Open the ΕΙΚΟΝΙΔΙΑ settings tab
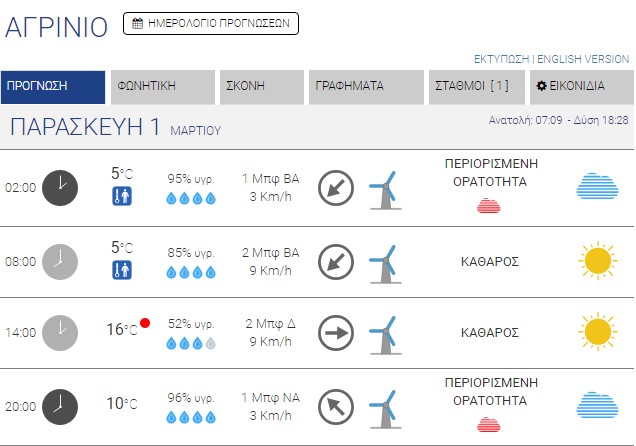 [x=581, y=86]
